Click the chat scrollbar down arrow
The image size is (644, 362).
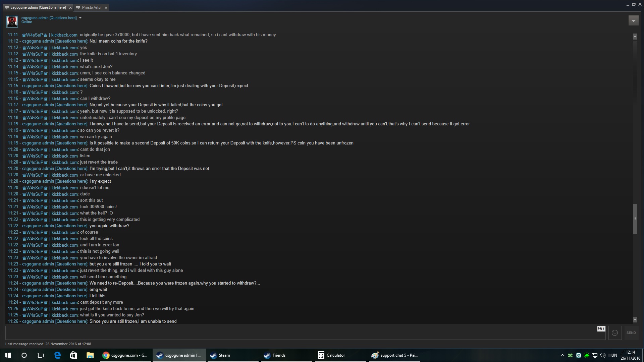coord(635,320)
